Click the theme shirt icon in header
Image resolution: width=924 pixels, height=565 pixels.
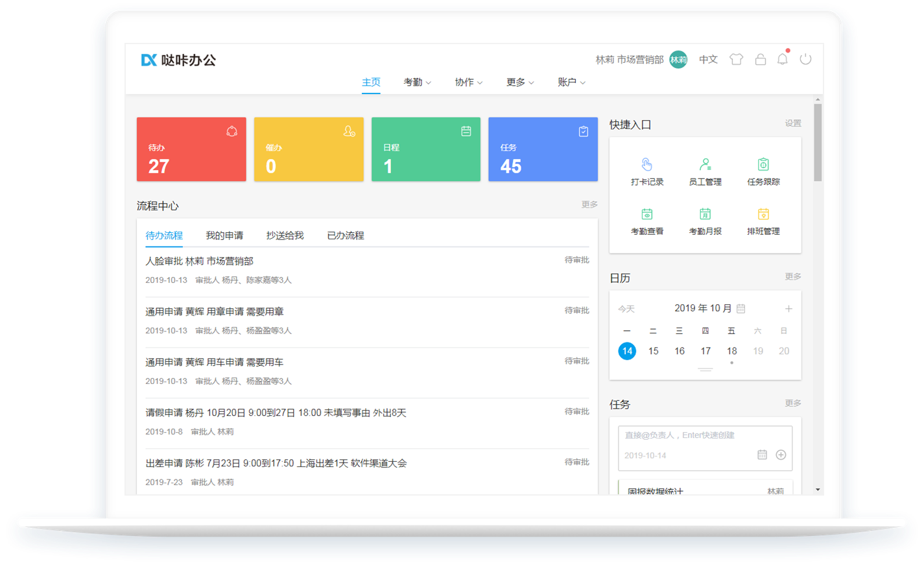pyautogui.click(x=736, y=59)
